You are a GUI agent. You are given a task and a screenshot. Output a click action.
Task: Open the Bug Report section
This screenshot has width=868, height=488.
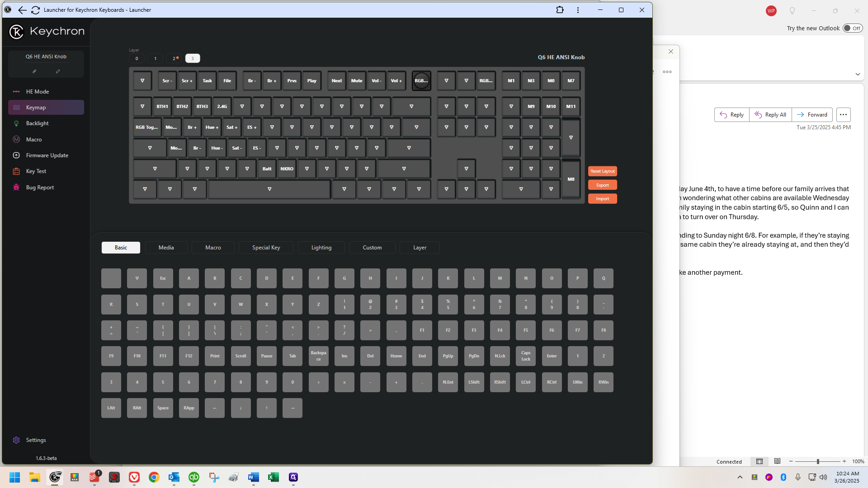[46, 187]
